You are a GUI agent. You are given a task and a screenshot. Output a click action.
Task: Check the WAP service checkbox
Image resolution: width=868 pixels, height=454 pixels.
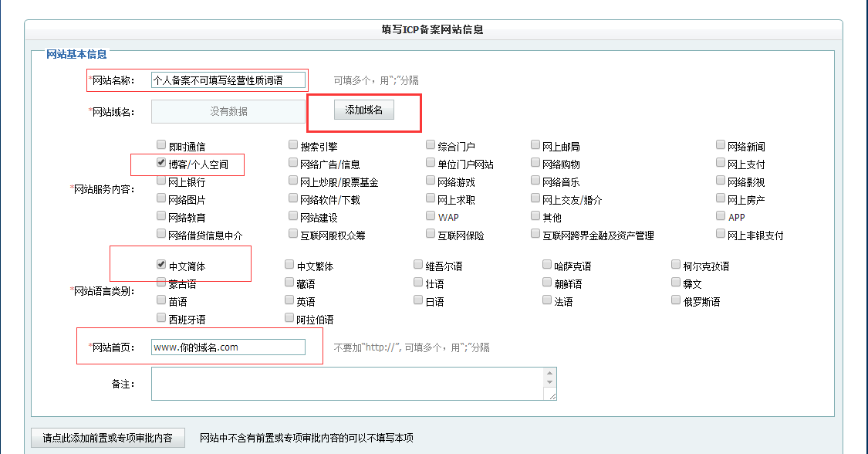pyautogui.click(x=431, y=215)
